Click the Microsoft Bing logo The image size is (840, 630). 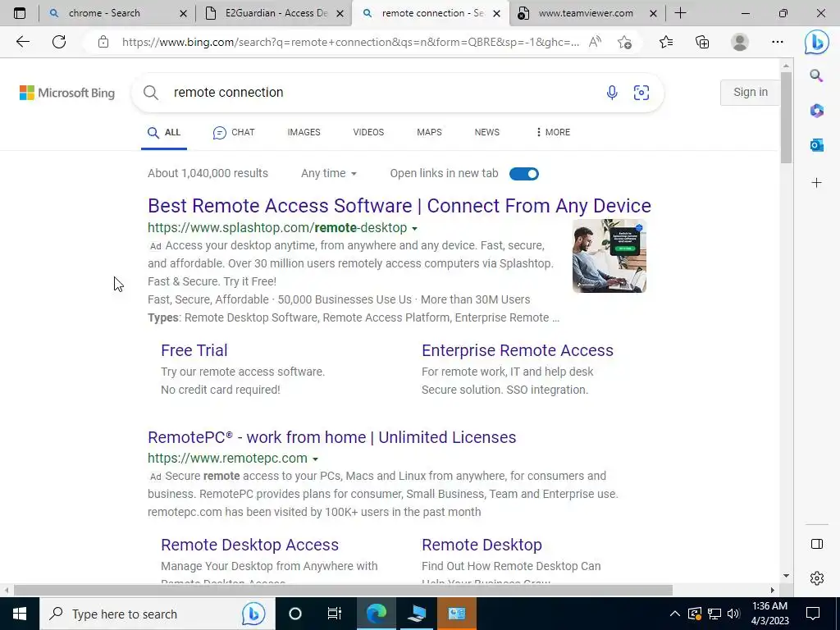(x=67, y=93)
